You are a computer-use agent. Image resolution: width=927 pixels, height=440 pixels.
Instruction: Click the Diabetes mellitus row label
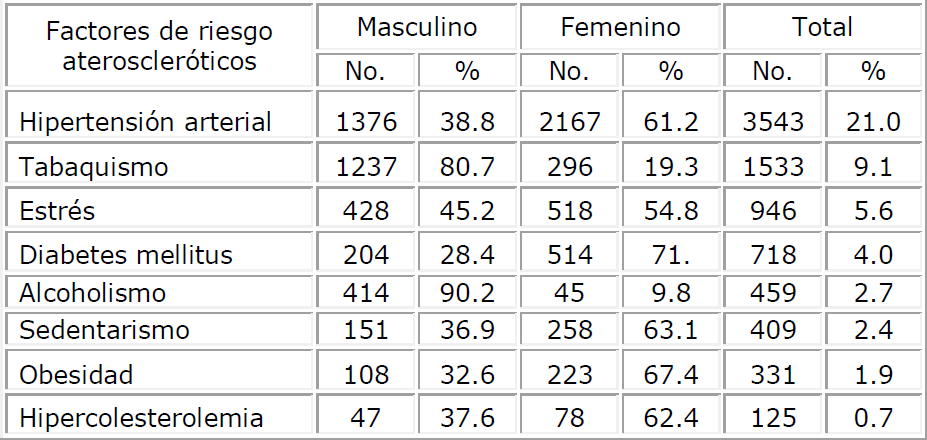pyautogui.click(x=126, y=254)
